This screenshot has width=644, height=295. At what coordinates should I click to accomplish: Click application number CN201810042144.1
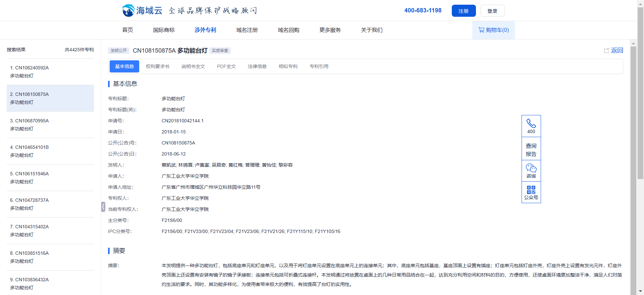pos(182,121)
